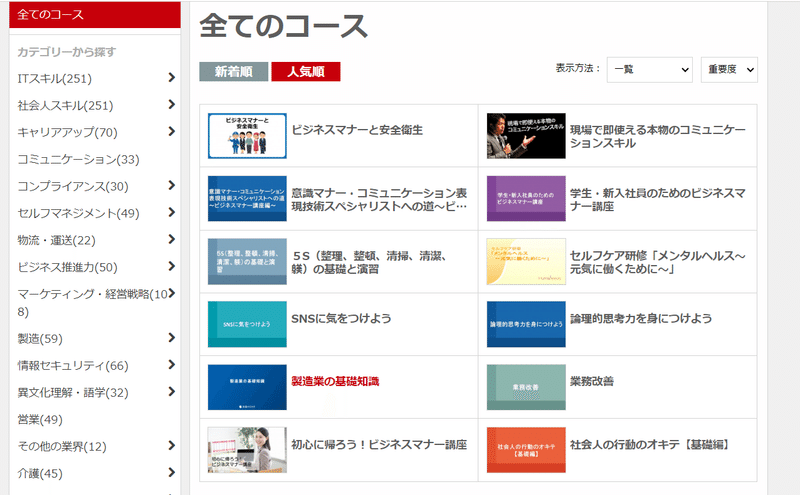Click the 製造業の基礎知識 thumbnail
This screenshot has height=495, width=800.
click(x=247, y=387)
